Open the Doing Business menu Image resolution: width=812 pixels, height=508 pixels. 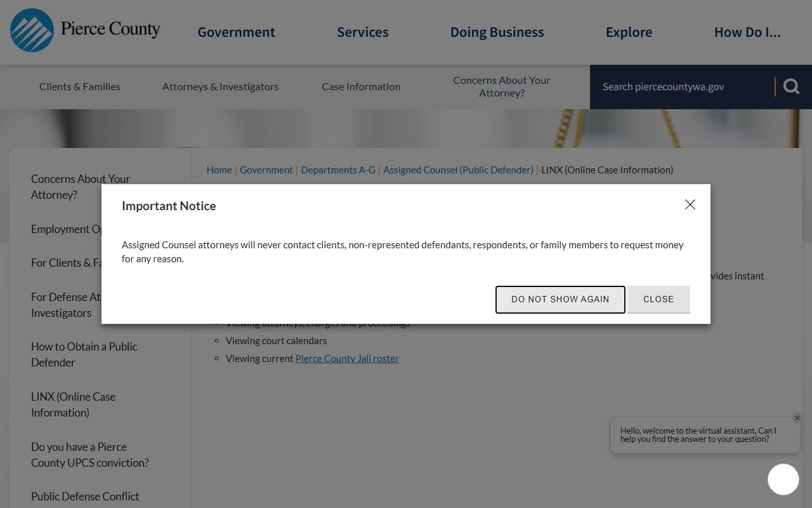pos(497,32)
